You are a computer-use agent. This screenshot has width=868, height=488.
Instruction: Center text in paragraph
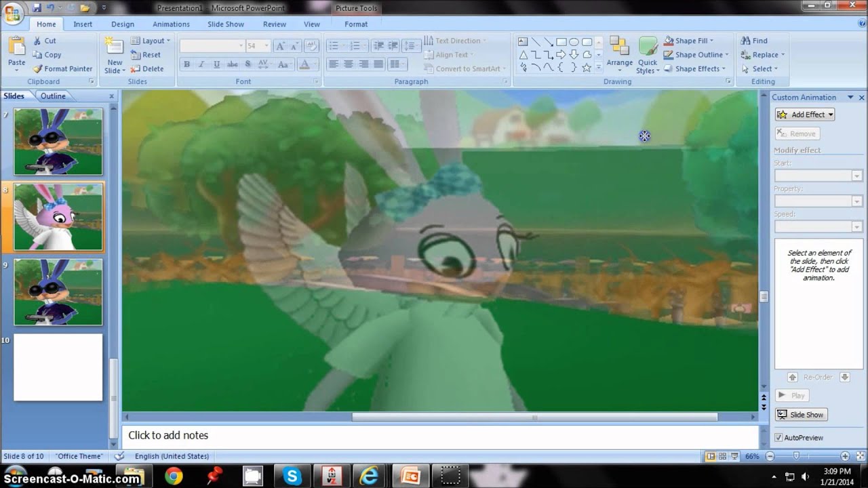[348, 64]
